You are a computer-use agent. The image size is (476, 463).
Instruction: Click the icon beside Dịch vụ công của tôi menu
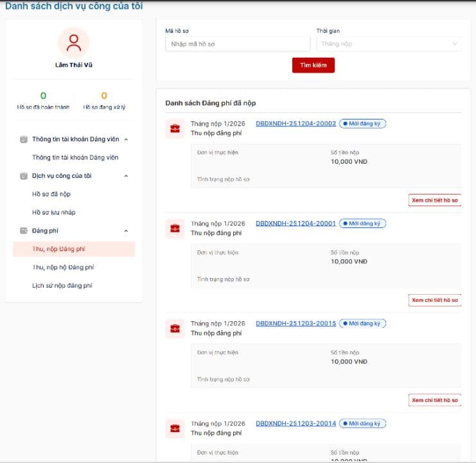(24, 176)
